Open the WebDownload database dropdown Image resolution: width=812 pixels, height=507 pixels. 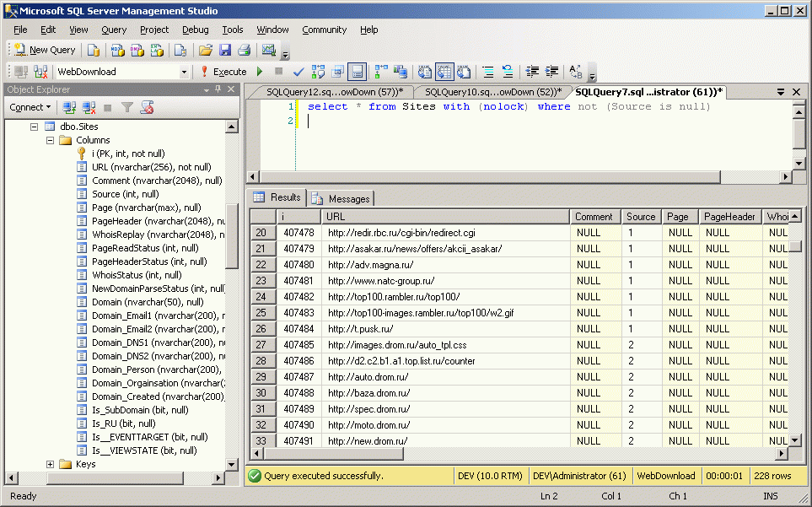[x=184, y=72]
